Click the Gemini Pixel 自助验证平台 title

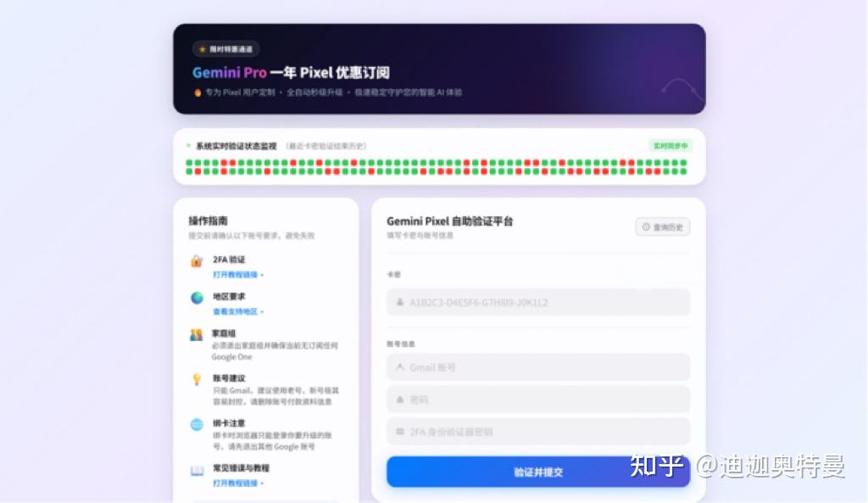point(450,221)
